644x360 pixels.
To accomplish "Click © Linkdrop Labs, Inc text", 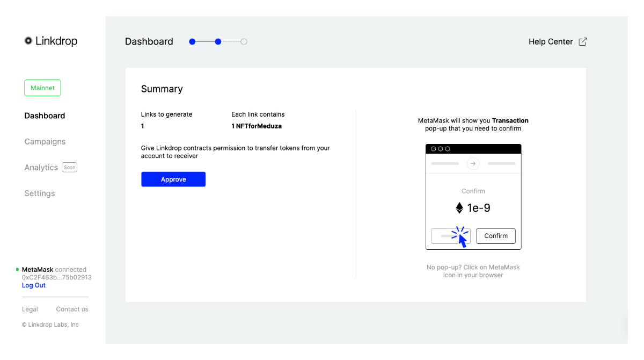I will (50, 325).
